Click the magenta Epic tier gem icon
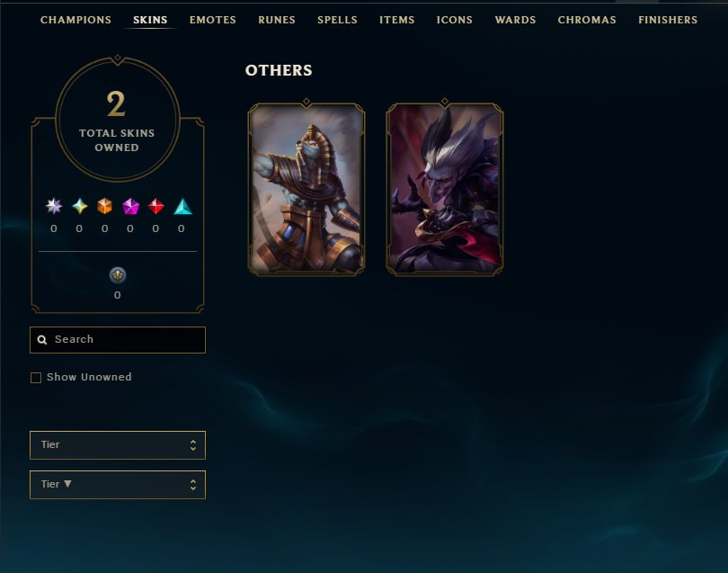The width and height of the screenshot is (728, 573). 130,206
